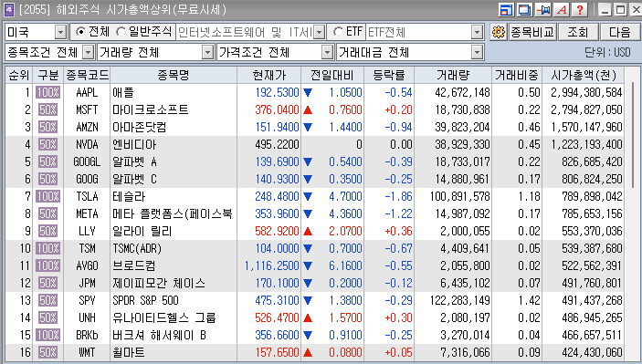Select the 아마존닷컴 stock name cell

click(174, 127)
